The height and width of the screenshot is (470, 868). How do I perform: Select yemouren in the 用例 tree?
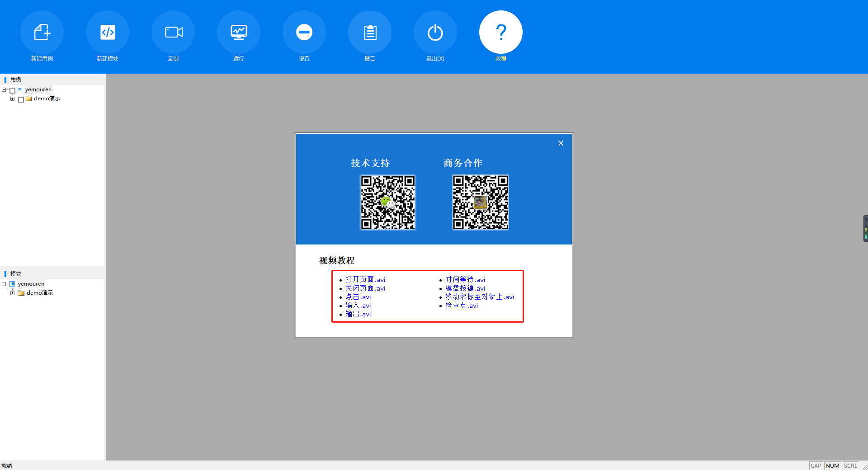[x=38, y=89]
